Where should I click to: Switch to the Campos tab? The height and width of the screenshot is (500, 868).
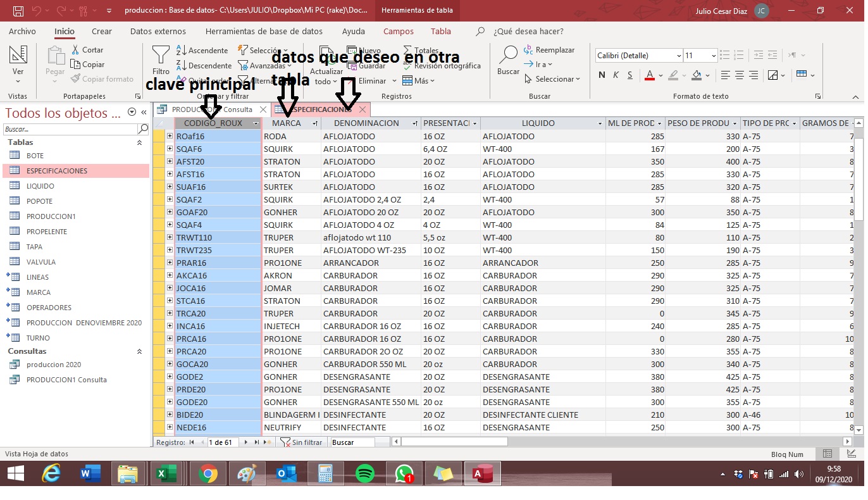pyautogui.click(x=399, y=31)
